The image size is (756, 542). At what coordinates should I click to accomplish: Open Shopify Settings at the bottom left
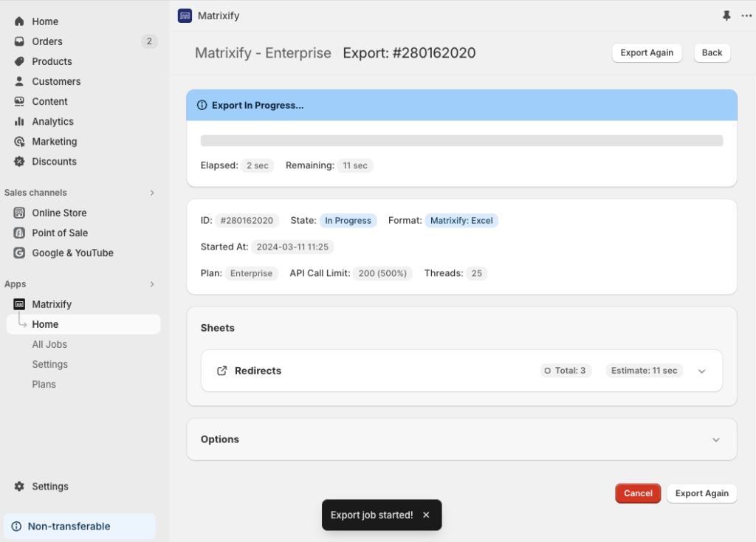(x=49, y=486)
